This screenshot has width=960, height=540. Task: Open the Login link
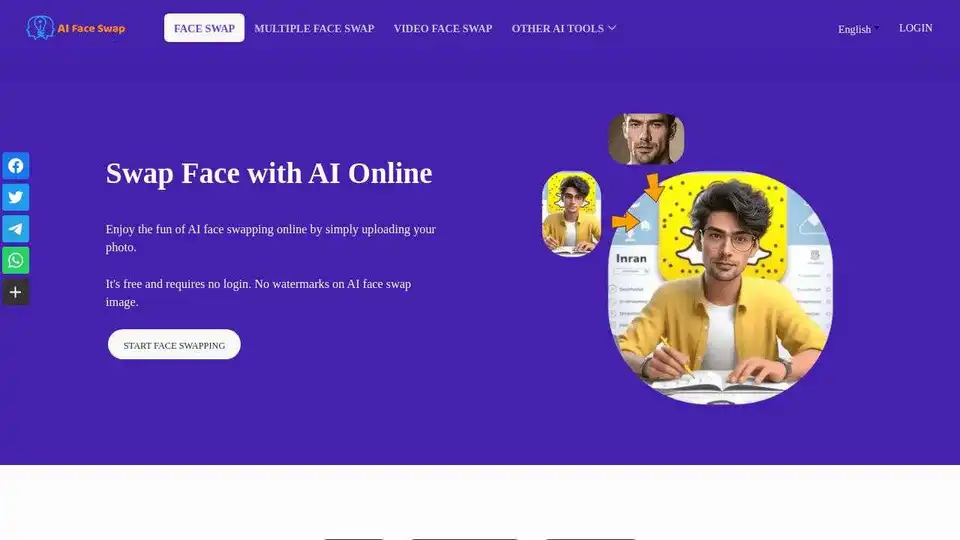(x=915, y=28)
